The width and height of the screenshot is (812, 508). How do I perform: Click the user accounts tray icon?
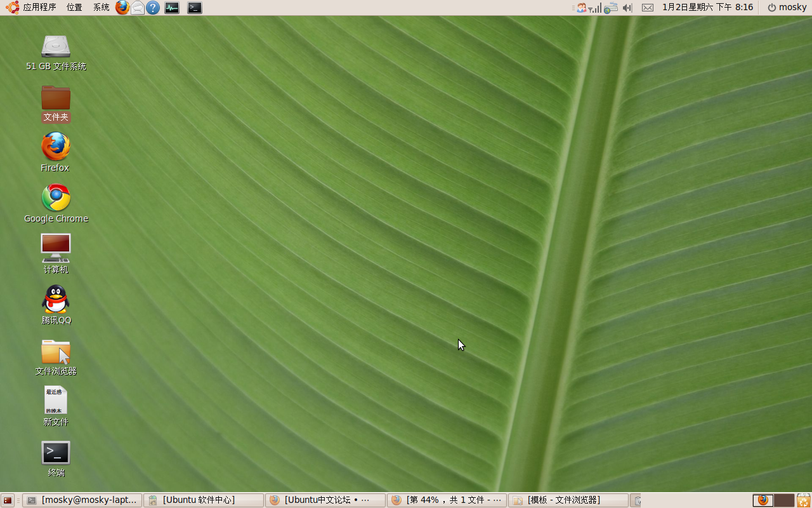pyautogui.click(x=580, y=8)
